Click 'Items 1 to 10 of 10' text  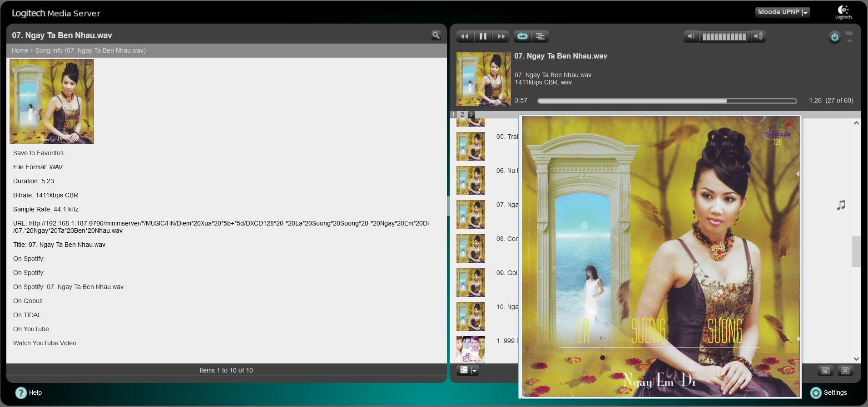tap(226, 370)
